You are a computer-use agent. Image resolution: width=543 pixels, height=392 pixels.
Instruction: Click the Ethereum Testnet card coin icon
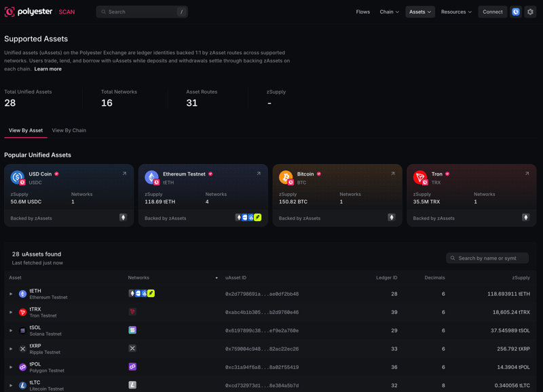[151, 178]
